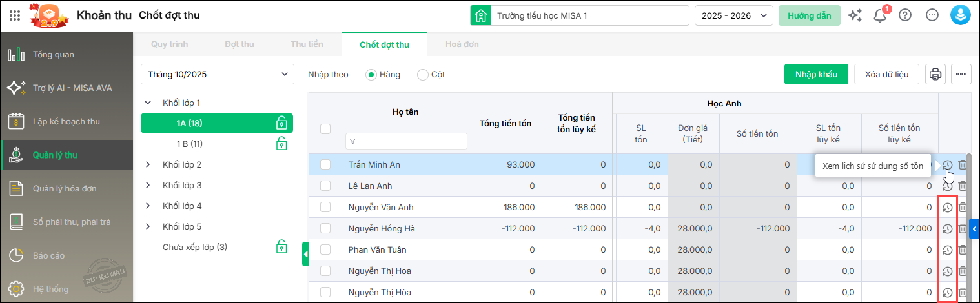Click the AI sparkle icon in header
Image resolution: width=980 pixels, height=303 pixels.
[855, 15]
